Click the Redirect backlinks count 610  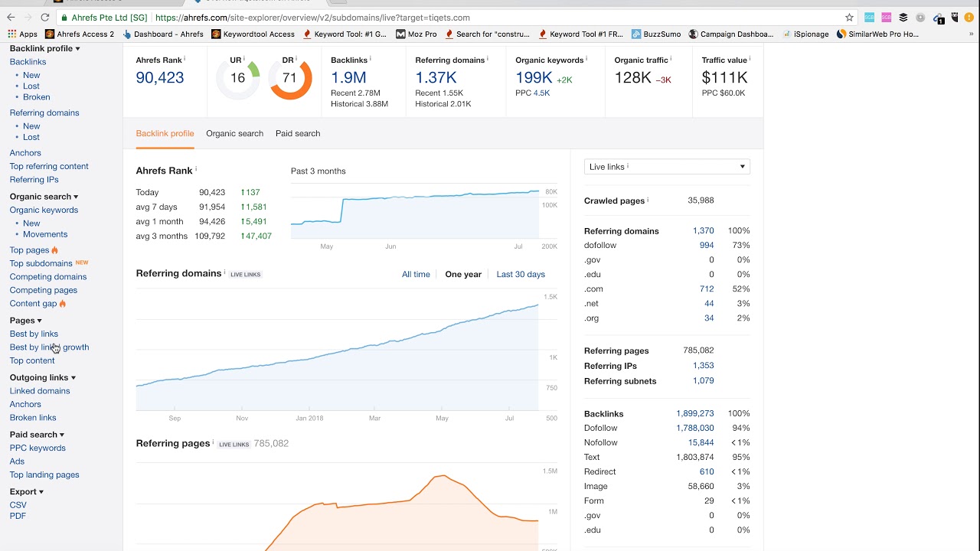[x=707, y=471]
